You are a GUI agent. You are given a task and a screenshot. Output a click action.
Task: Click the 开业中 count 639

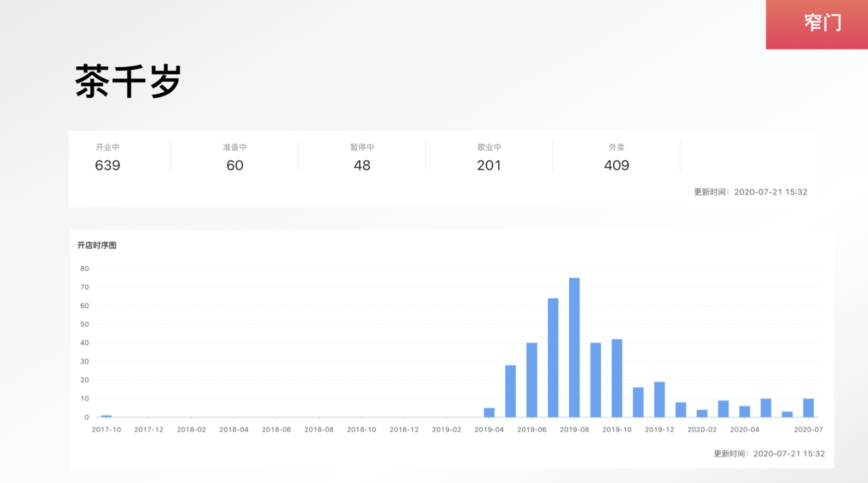tap(107, 165)
